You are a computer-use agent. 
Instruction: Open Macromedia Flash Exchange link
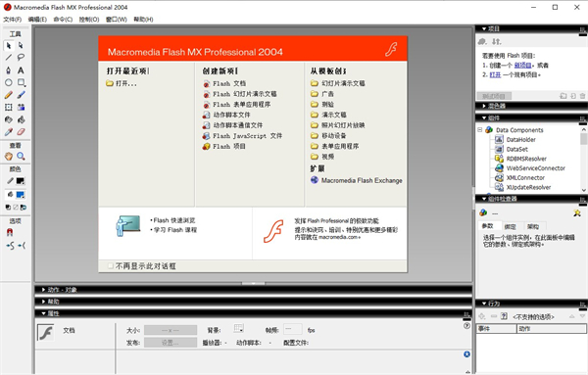coord(357,180)
